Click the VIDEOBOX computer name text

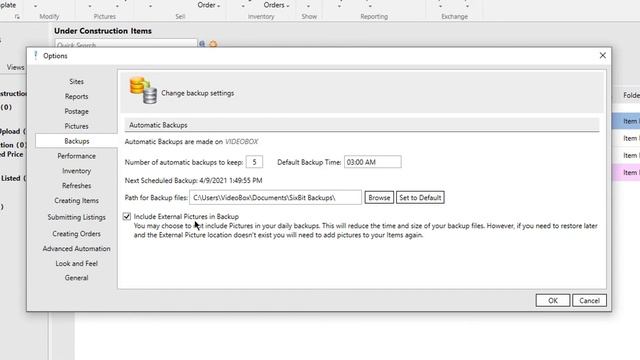tap(242, 142)
